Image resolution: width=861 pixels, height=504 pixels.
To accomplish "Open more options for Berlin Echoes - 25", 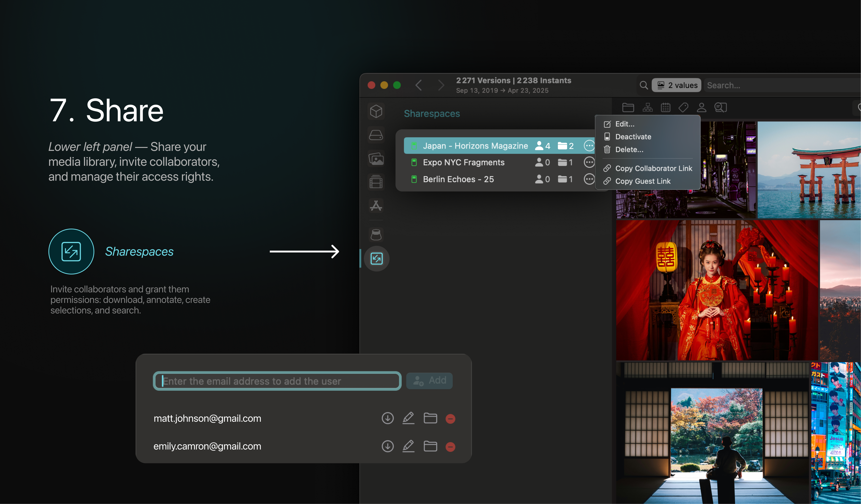I will point(589,179).
